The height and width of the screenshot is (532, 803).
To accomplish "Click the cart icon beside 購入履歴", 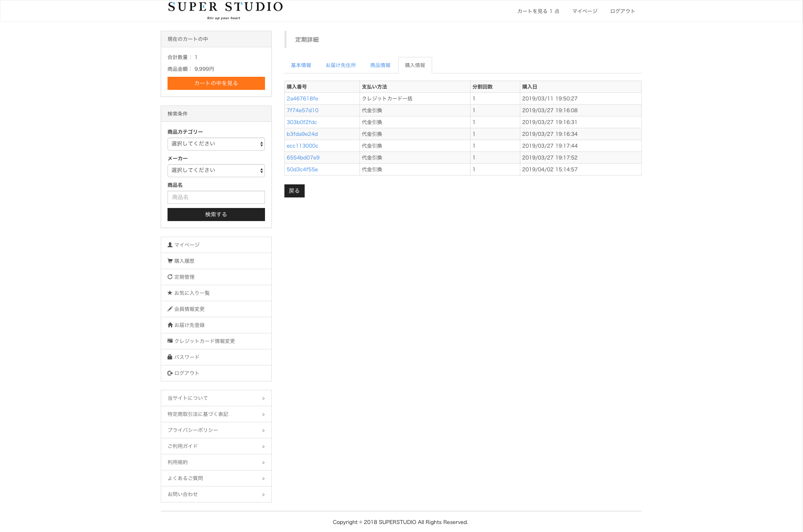I will pyautogui.click(x=170, y=261).
